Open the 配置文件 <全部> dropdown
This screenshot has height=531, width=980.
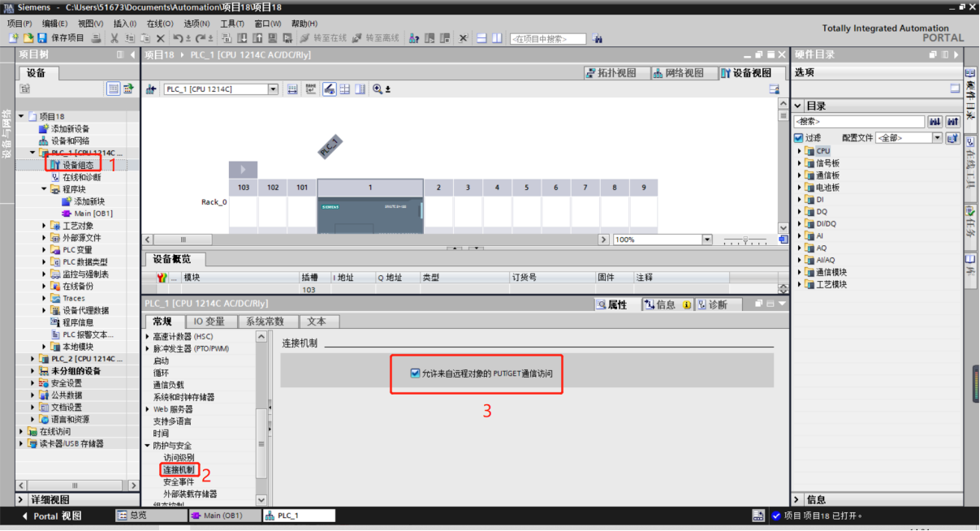[x=937, y=138]
